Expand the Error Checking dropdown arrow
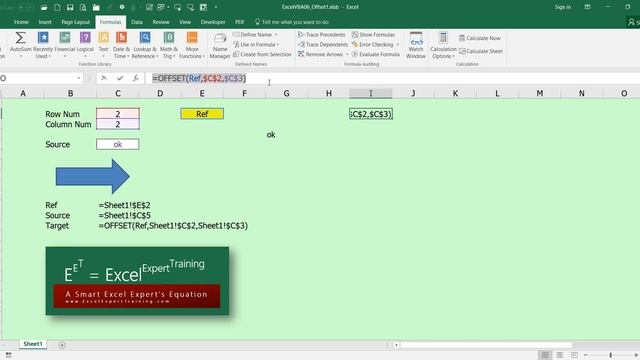This screenshot has width=640, height=360. (398, 44)
